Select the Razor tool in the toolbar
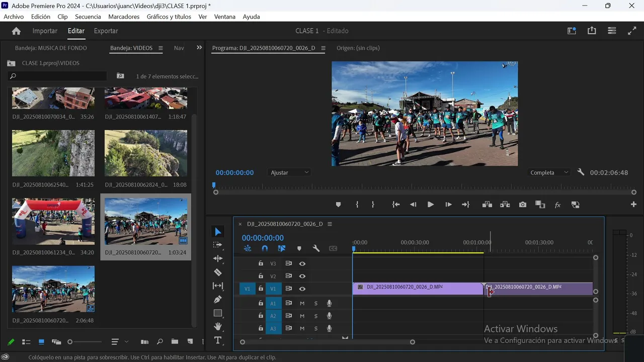Viewport: 644px width, 362px height. click(218, 272)
